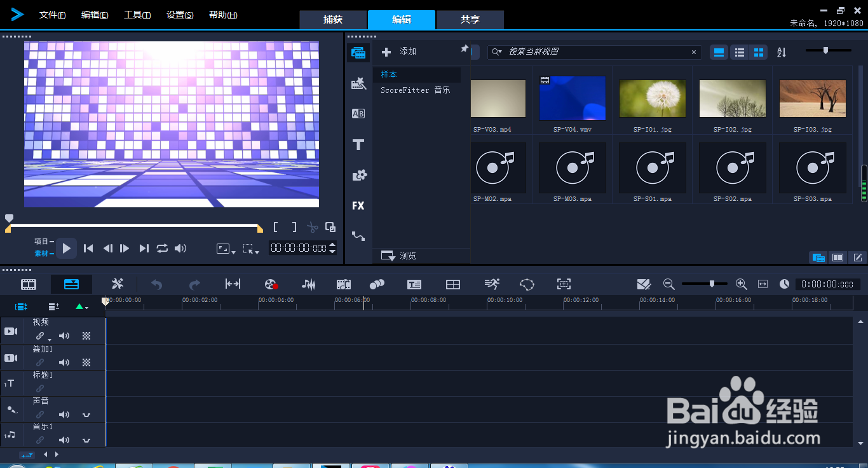Toggle ripple editing on 标题1 track
Image resolution: width=868 pixels, height=468 pixels.
(x=40, y=389)
